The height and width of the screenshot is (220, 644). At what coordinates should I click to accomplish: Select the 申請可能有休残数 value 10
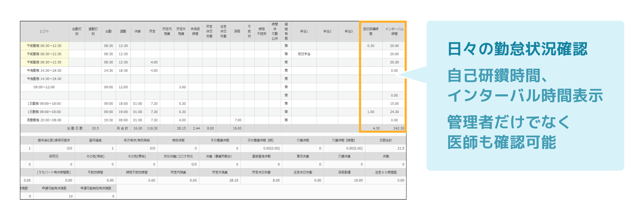tap(71, 196)
